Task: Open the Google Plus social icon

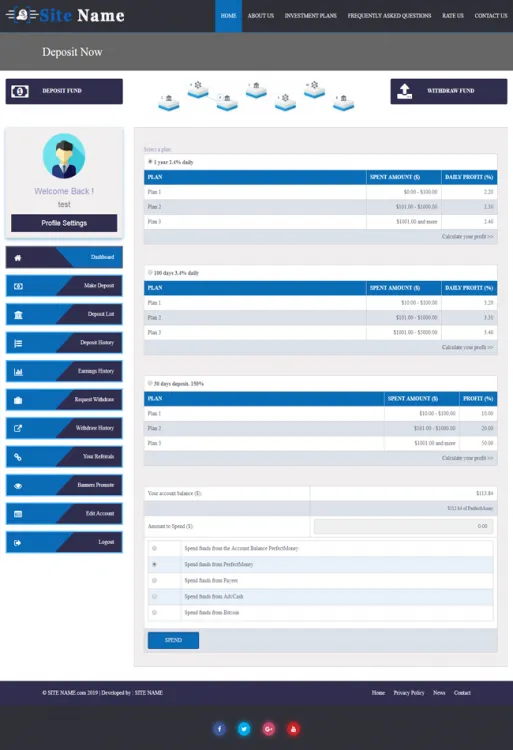Action: pos(269,729)
